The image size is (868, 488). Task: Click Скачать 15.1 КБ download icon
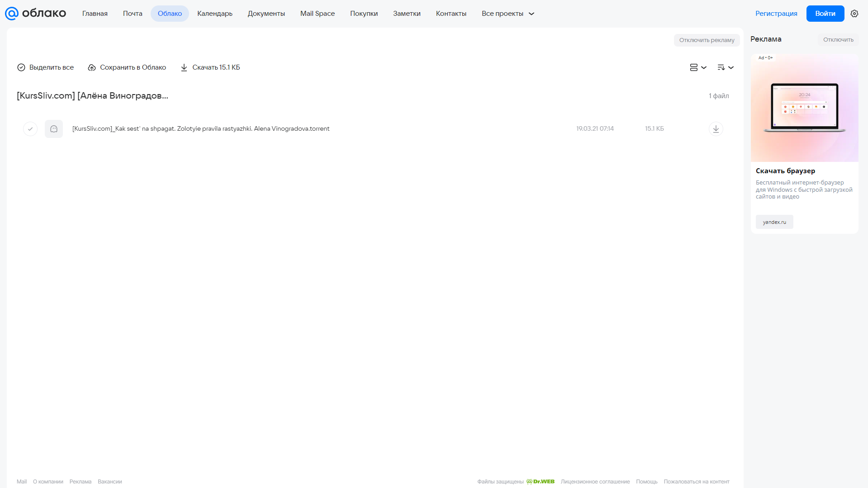(x=184, y=67)
